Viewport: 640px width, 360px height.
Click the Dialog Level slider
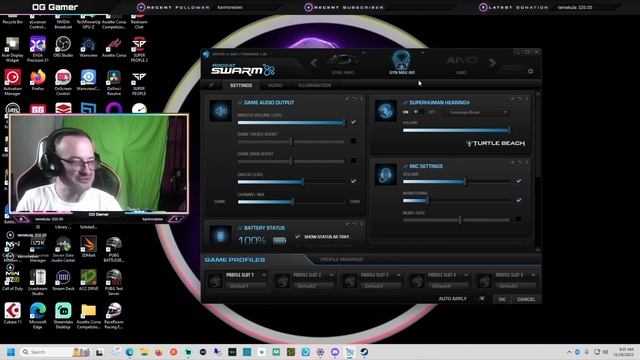[291, 182]
